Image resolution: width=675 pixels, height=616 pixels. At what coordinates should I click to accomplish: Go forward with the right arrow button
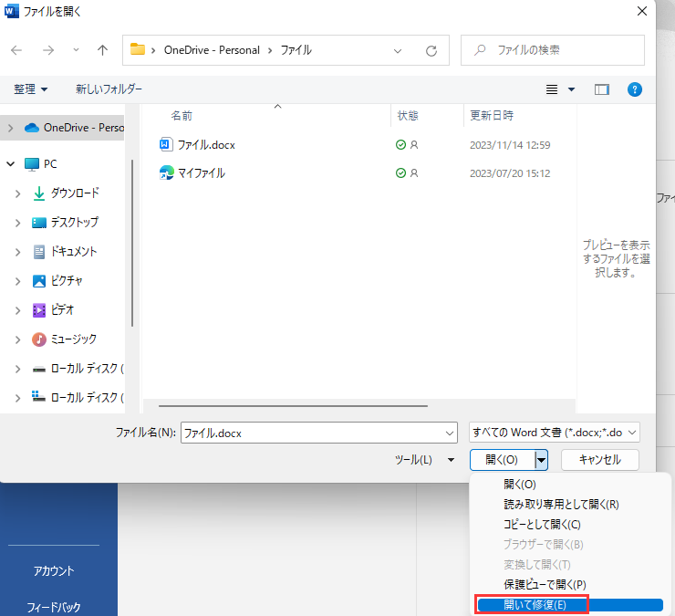(48, 50)
